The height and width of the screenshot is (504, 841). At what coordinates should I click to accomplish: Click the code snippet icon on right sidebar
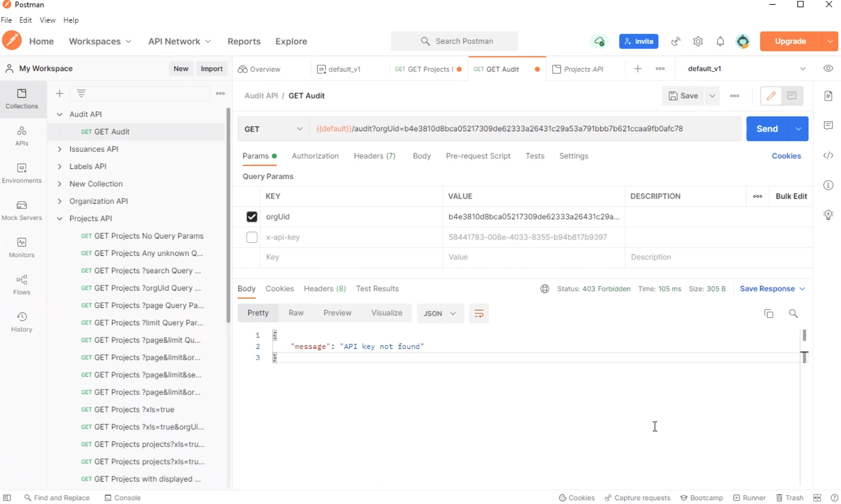[828, 156]
